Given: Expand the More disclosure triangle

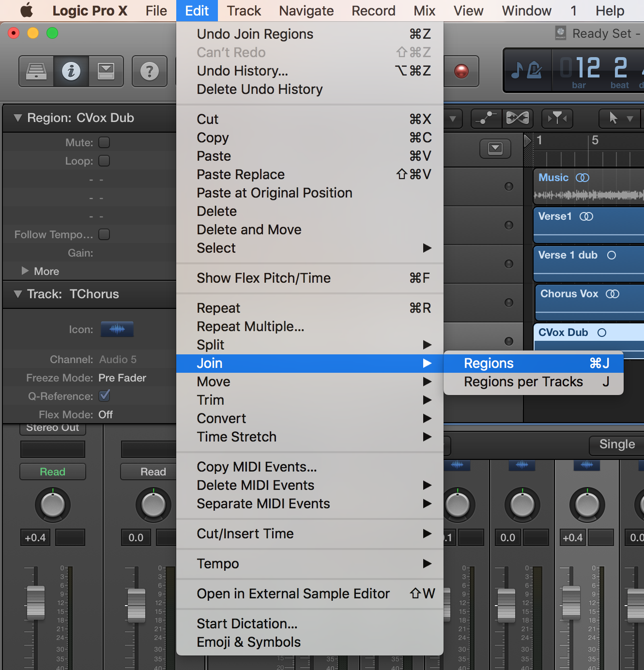Looking at the screenshot, I should pos(25,271).
